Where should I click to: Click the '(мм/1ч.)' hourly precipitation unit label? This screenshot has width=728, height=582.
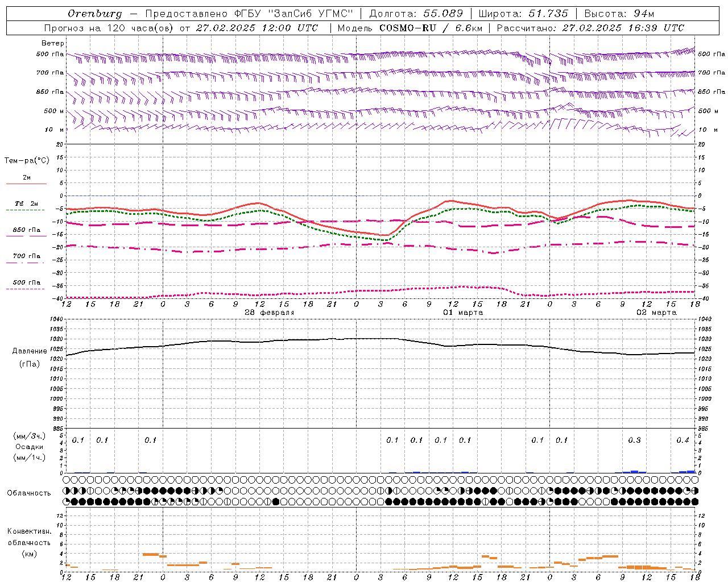click(30, 458)
